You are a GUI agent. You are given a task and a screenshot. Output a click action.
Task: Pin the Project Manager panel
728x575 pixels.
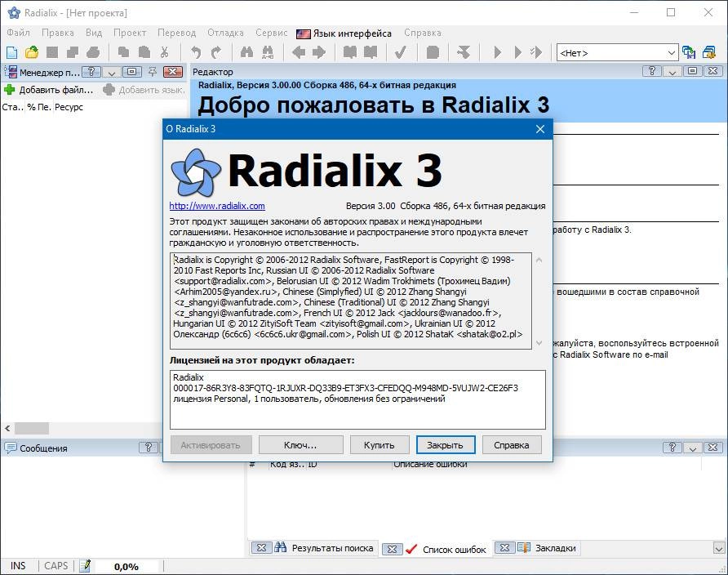tap(153, 72)
